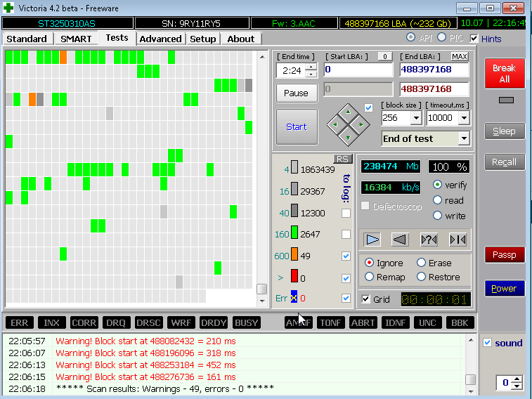Click the down arrow on navigation diamond

tap(348, 138)
